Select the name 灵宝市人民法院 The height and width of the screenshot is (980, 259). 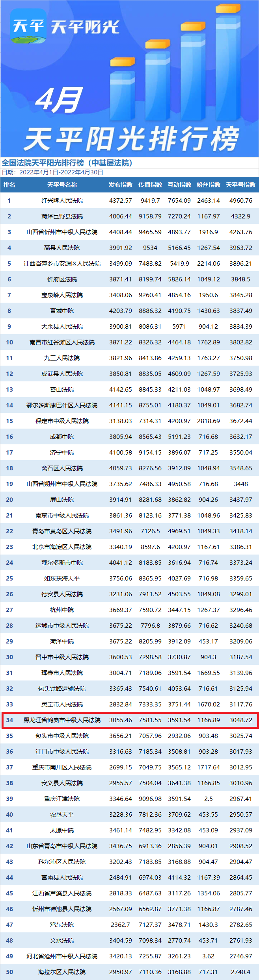click(x=62, y=704)
